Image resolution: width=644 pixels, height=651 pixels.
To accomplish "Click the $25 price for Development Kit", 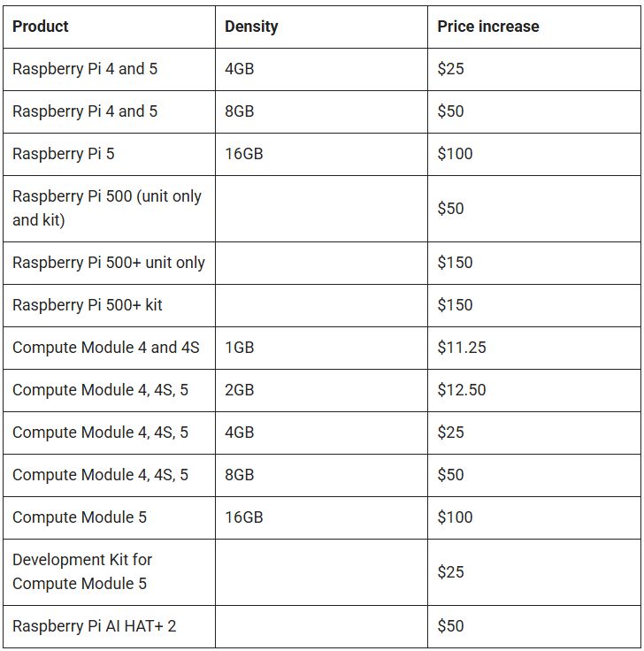I will point(450,572).
